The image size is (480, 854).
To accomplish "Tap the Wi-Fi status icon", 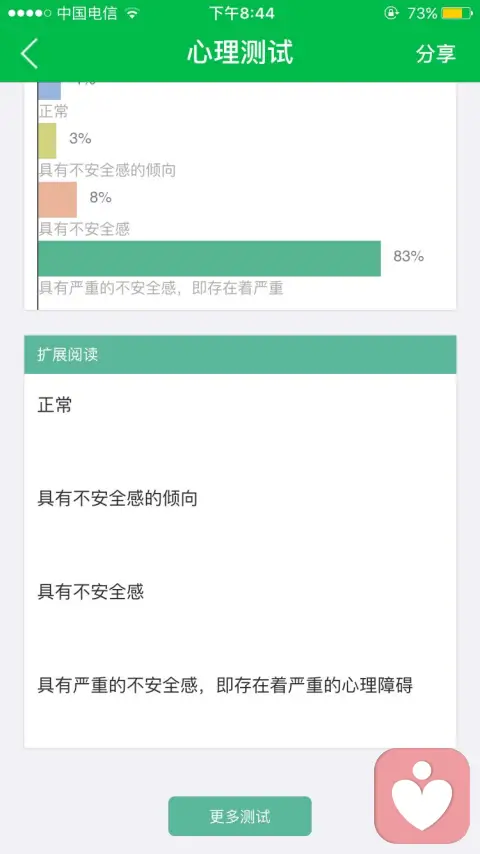I will [x=131, y=14].
